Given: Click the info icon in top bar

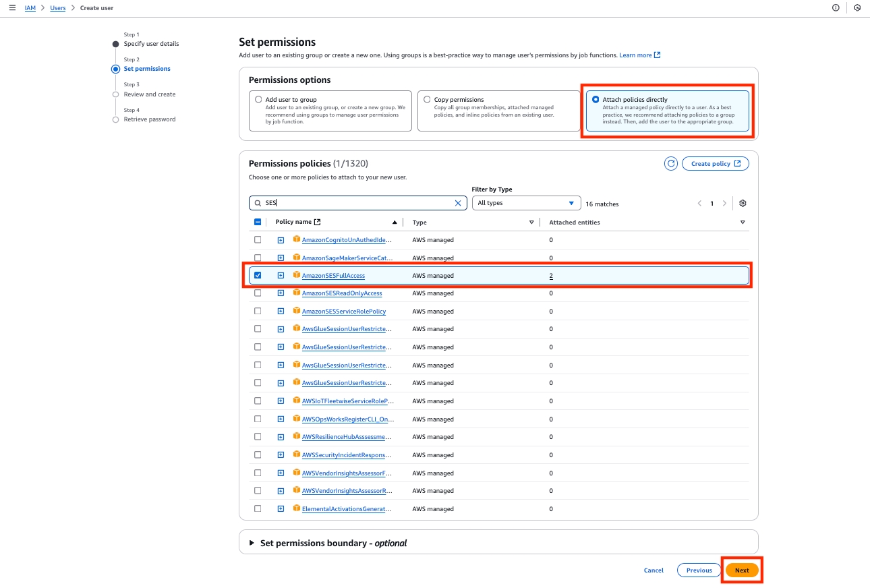Looking at the screenshot, I should (x=836, y=8).
